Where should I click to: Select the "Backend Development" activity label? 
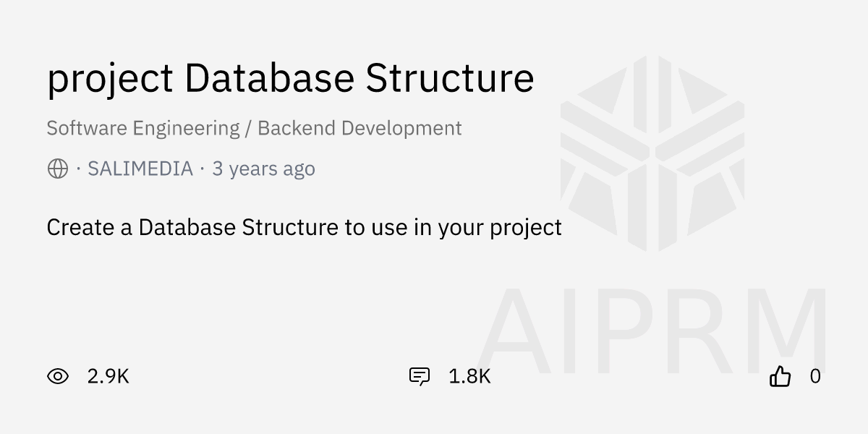[x=359, y=129]
